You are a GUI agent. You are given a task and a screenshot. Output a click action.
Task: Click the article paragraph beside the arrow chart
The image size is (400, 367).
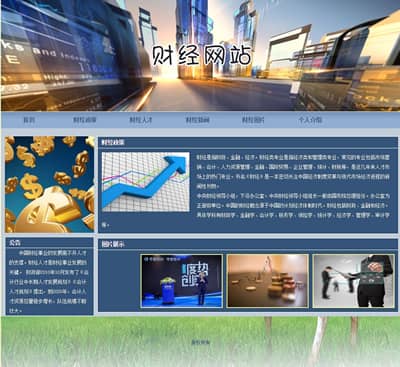[x=293, y=186]
